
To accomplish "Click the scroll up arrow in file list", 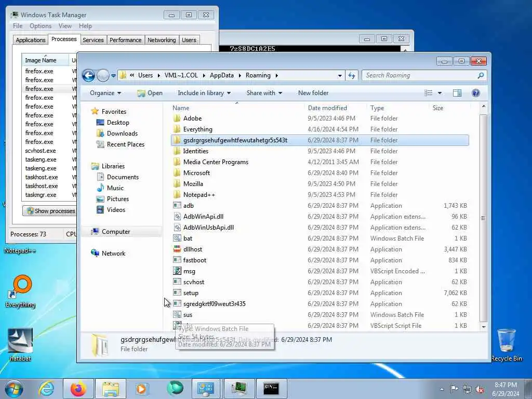I will pos(484,107).
